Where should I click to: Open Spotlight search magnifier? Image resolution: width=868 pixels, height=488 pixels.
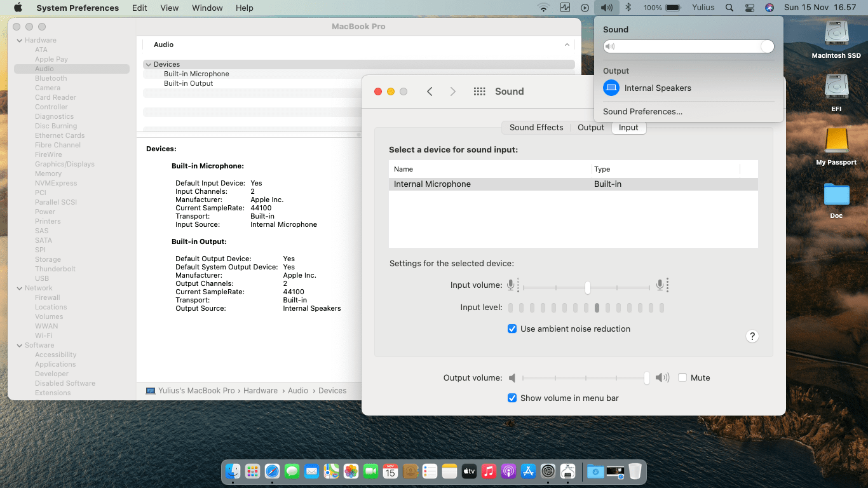click(729, 8)
